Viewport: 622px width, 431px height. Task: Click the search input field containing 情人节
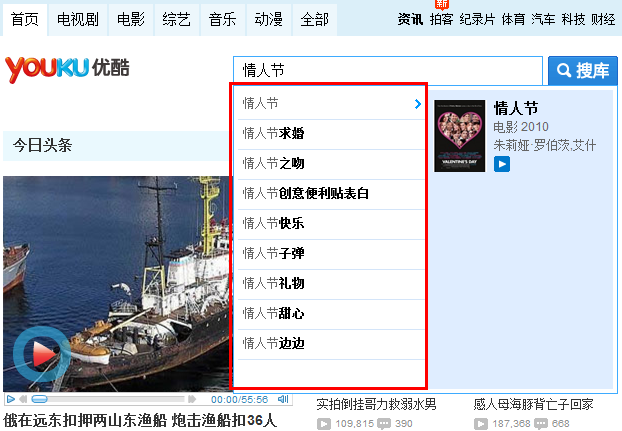[x=388, y=71]
